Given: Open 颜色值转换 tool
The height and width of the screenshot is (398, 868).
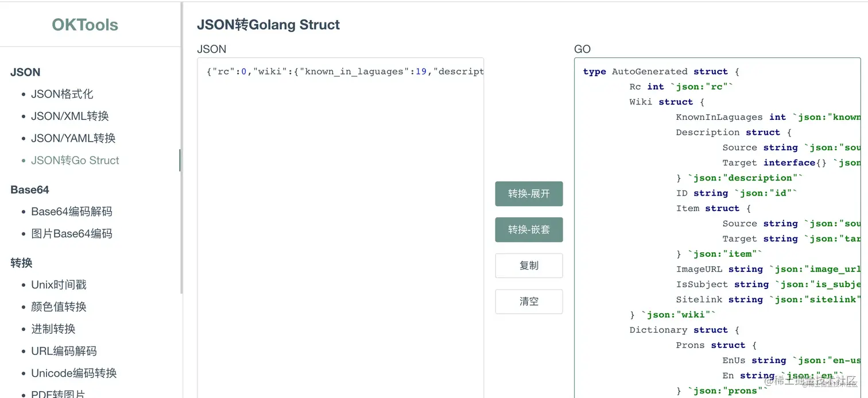Looking at the screenshot, I should [x=59, y=307].
